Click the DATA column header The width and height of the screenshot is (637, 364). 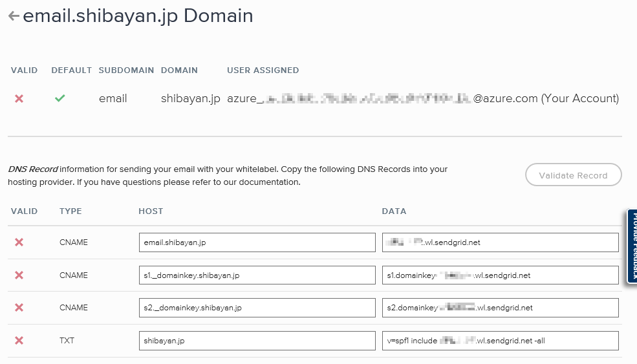click(x=394, y=211)
